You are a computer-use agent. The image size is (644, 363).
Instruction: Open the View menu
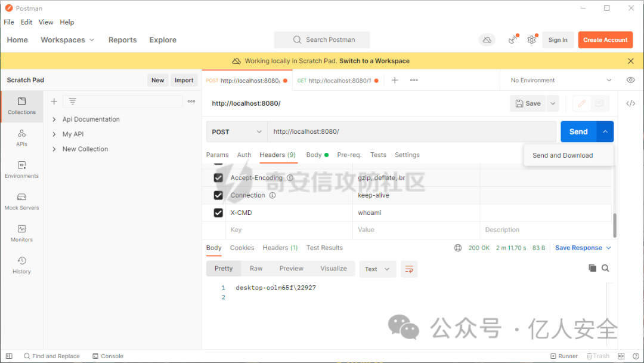[45, 22]
